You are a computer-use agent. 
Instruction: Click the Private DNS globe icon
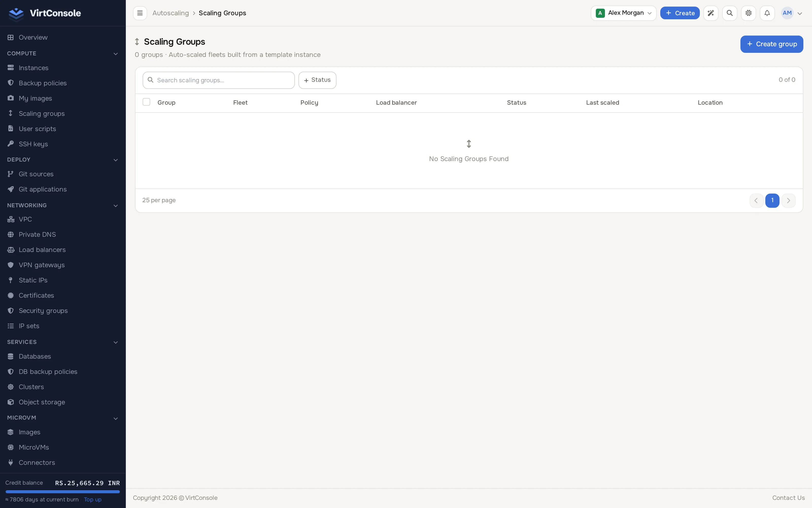click(x=11, y=234)
